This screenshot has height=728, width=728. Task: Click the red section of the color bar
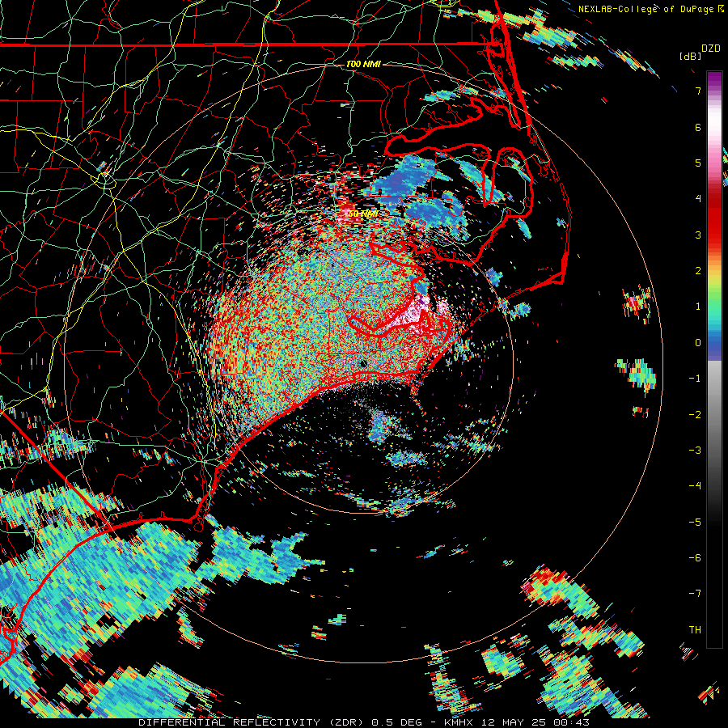pos(714,218)
